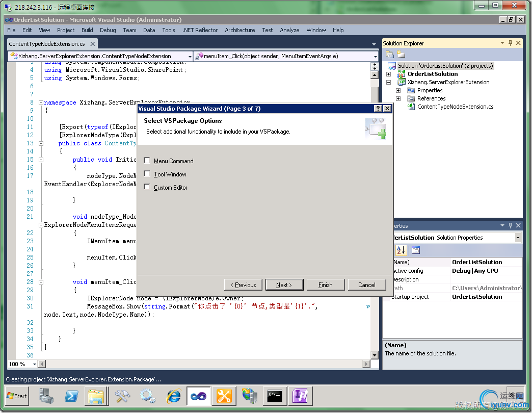Click the wizard help question mark button
The image size is (532, 413).
[x=378, y=109]
